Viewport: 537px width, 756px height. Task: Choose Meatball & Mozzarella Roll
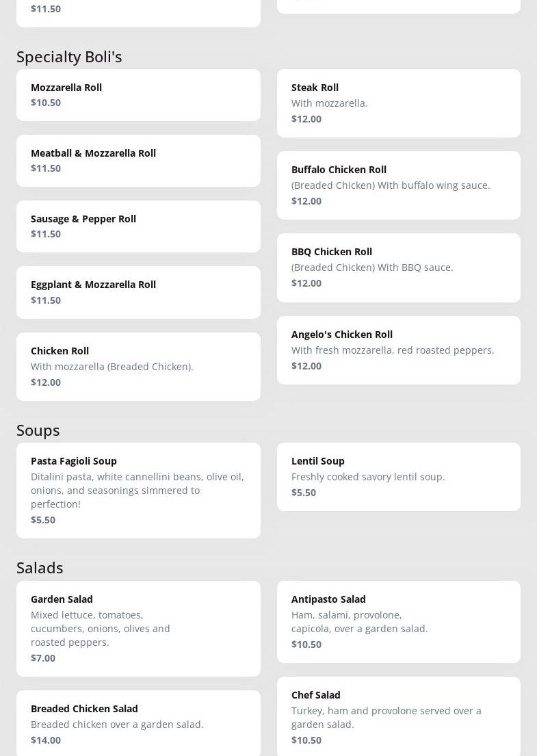tap(138, 161)
